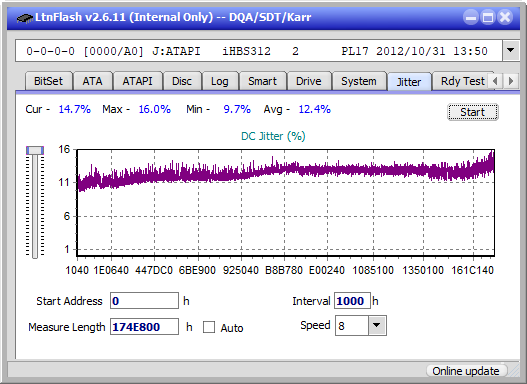Go to the Smart tab

point(262,81)
